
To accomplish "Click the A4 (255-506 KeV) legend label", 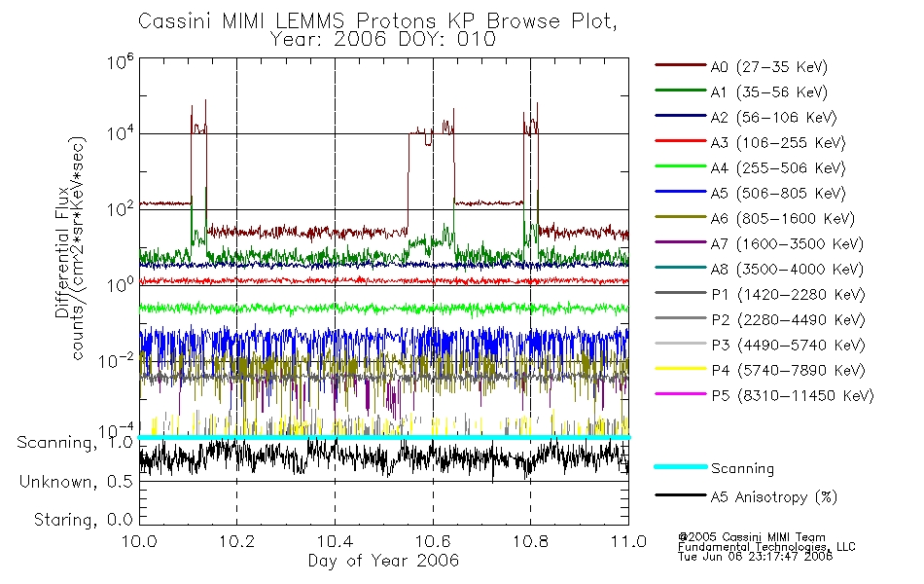I will coord(778,168).
